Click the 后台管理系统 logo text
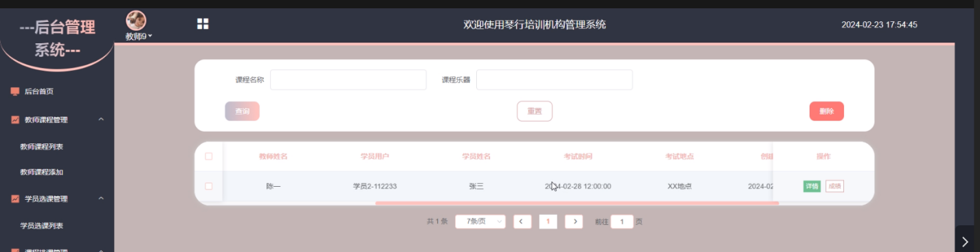The height and width of the screenshot is (252, 980). pos(58,38)
